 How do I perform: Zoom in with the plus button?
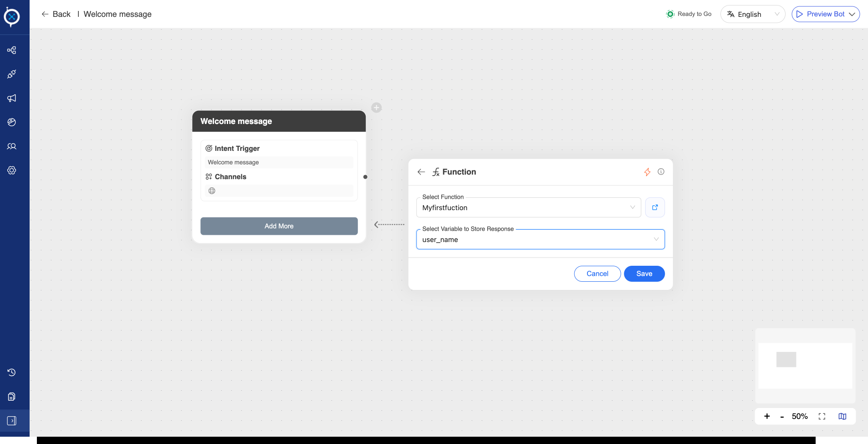pos(767,416)
